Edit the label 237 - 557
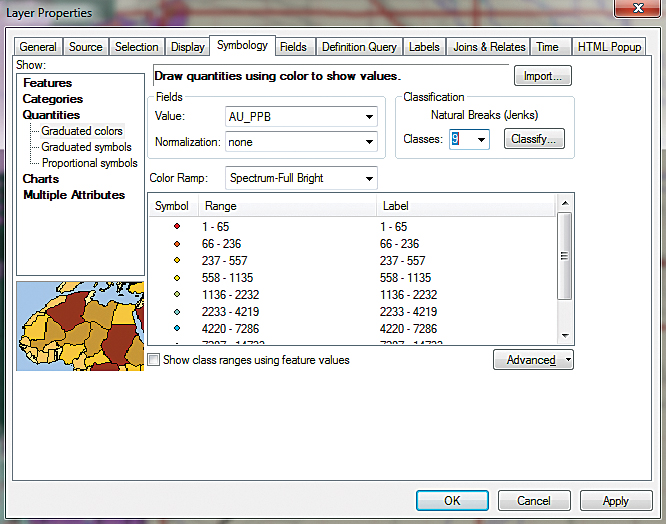Viewport: 666px width, 524px height. pyautogui.click(x=403, y=261)
